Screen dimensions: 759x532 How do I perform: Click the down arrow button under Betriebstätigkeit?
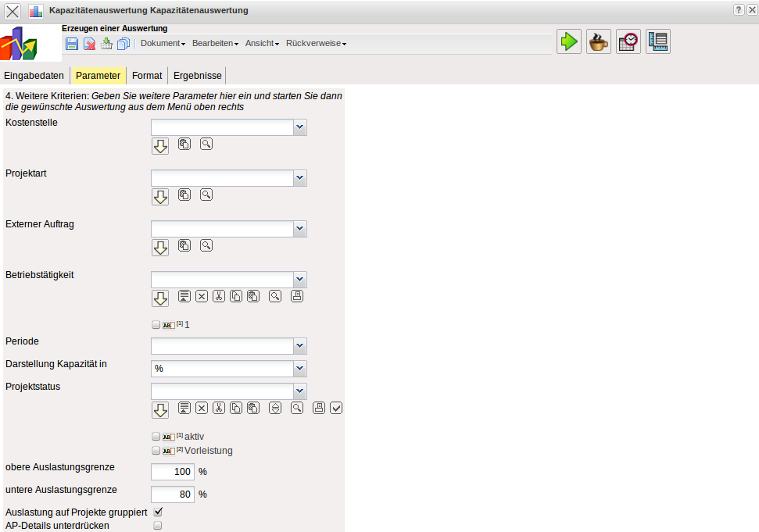(160, 298)
